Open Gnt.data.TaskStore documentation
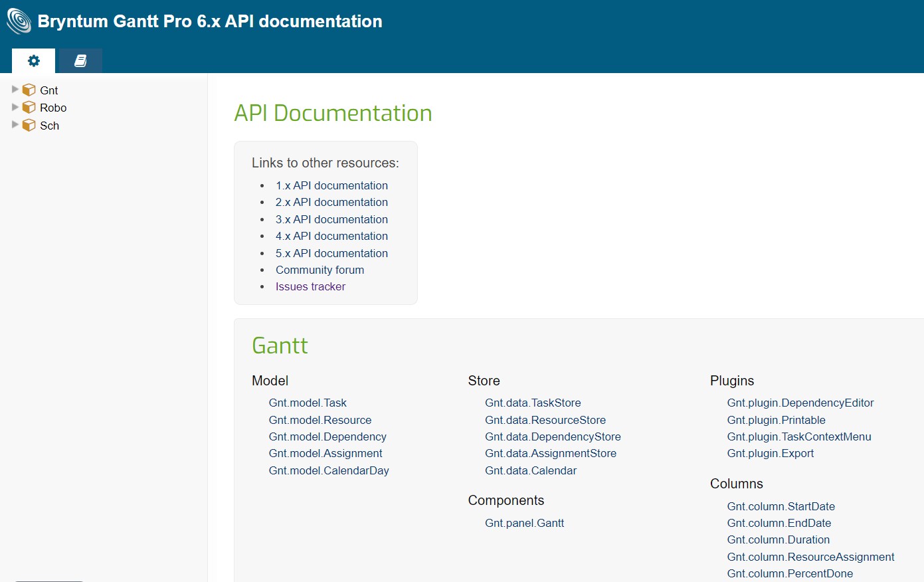 coord(533,403)
